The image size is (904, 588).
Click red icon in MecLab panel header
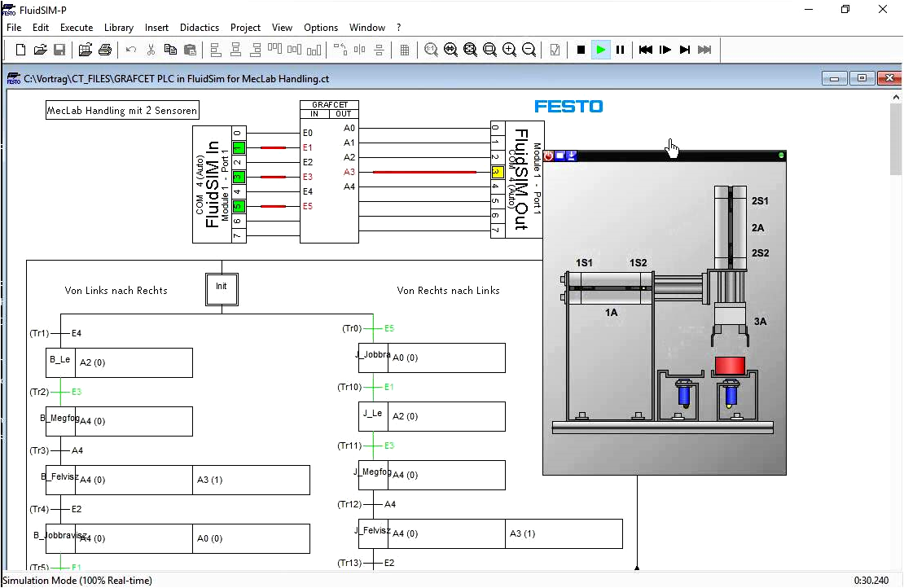tap(549, 156)
